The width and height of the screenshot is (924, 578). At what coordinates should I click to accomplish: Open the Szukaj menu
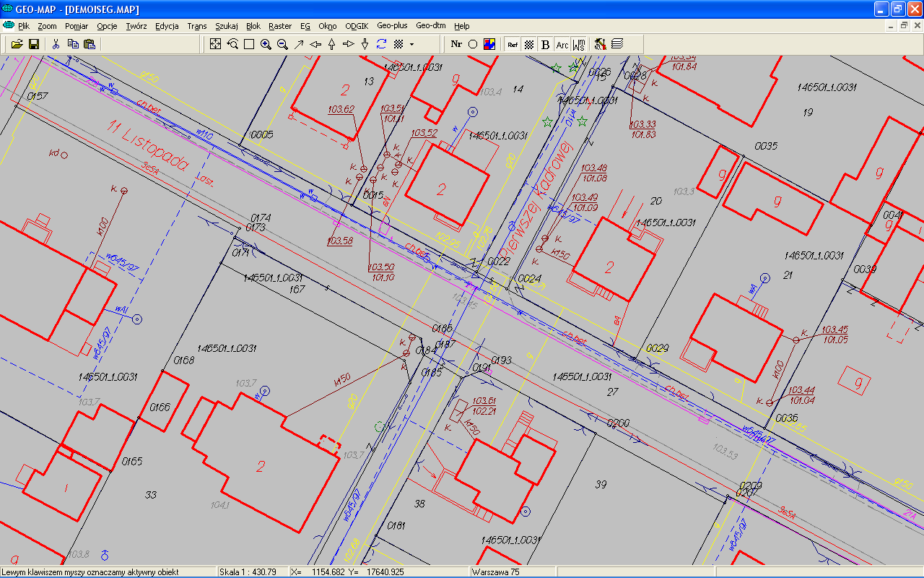[227, 26]
